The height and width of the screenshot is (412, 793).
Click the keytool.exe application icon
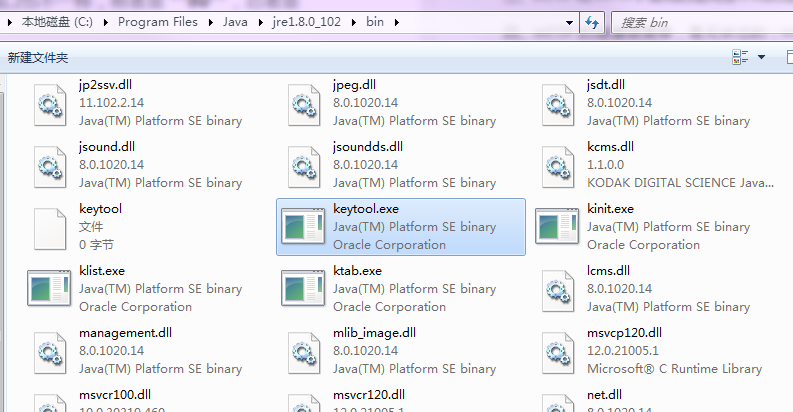(x=303, y=226)
